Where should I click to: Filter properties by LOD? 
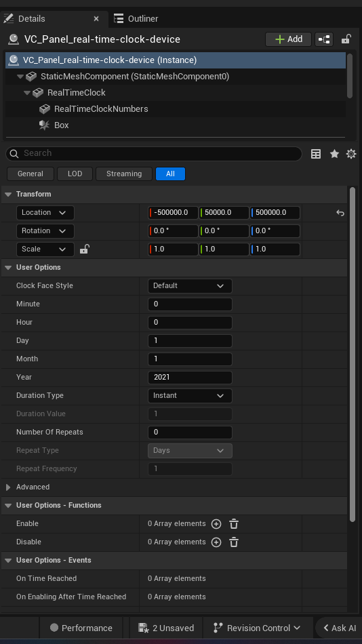(x=75, y=174)
